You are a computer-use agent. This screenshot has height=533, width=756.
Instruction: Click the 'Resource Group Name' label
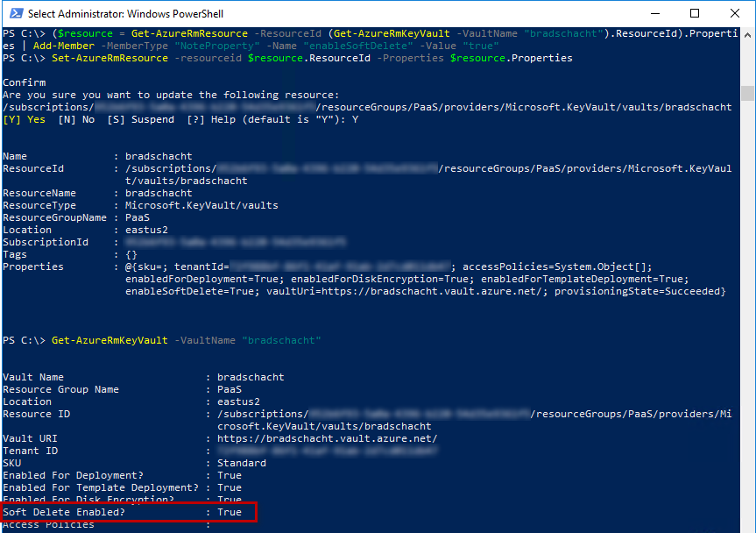(60, 389)
